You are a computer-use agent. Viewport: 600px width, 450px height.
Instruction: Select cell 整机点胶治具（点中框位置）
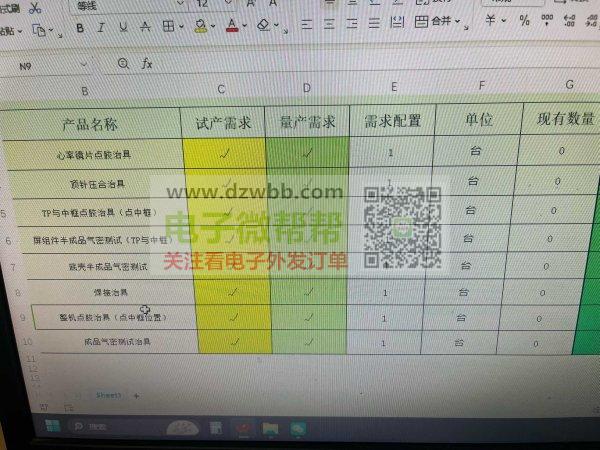point(111,317)
